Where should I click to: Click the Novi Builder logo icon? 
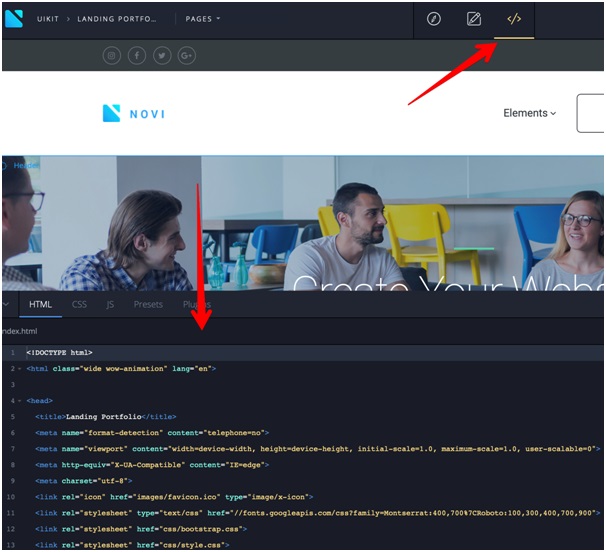point(14,19)
